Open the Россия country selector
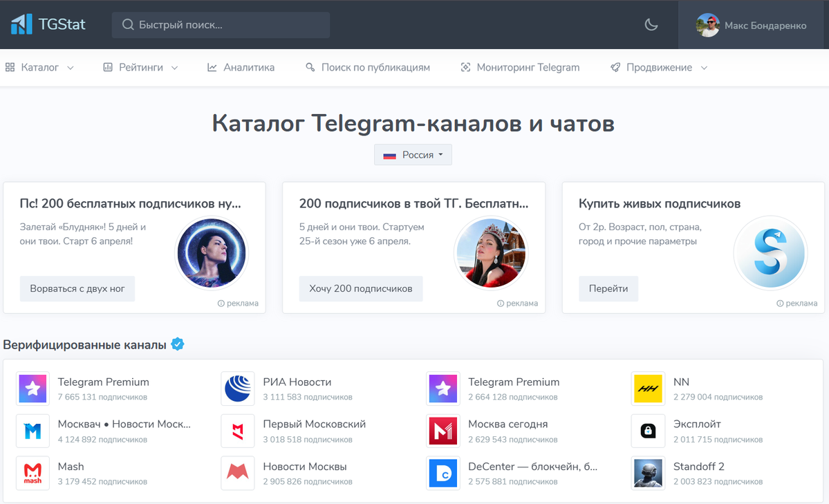 point(413,155)
